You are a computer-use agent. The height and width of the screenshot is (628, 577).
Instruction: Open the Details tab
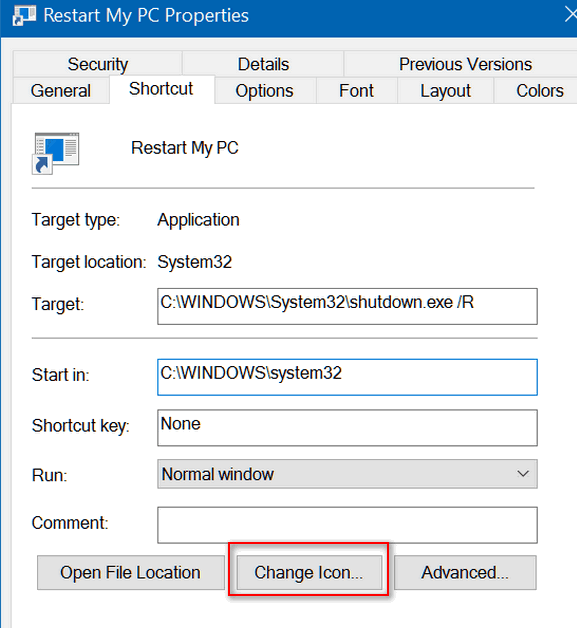263,64
